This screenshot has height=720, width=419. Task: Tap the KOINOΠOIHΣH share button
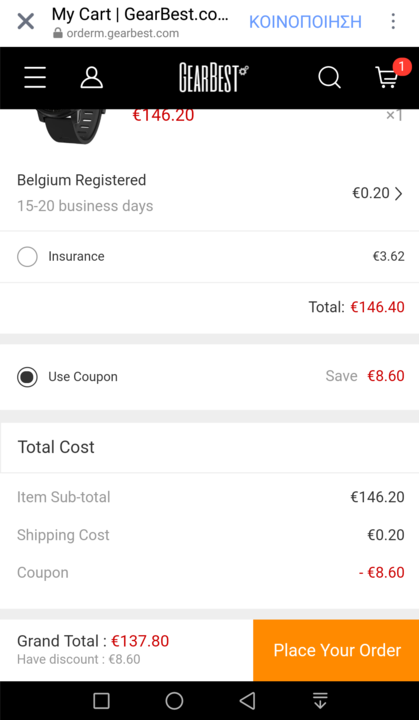click(305, 22)
